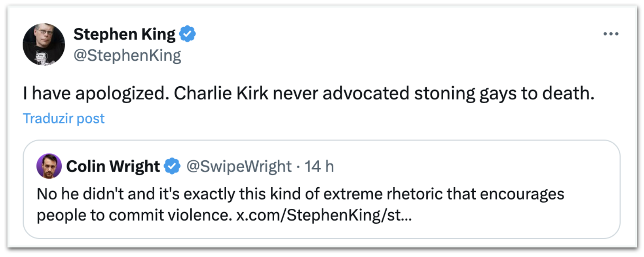644x257 pixels.
Task: Open the Stephen King display name
Action: (x=124, y=34)
